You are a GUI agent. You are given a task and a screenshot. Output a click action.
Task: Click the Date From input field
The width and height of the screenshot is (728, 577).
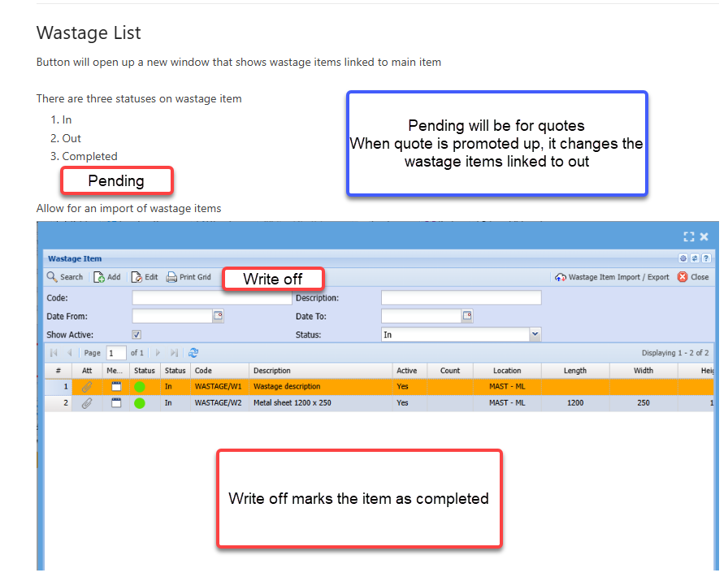coord(173,316)
